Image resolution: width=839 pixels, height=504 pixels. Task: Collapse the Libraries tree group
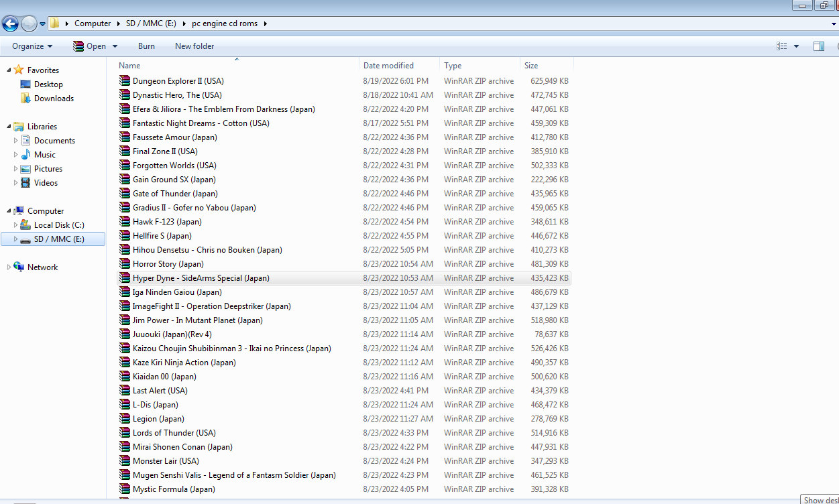pos(9,127)
